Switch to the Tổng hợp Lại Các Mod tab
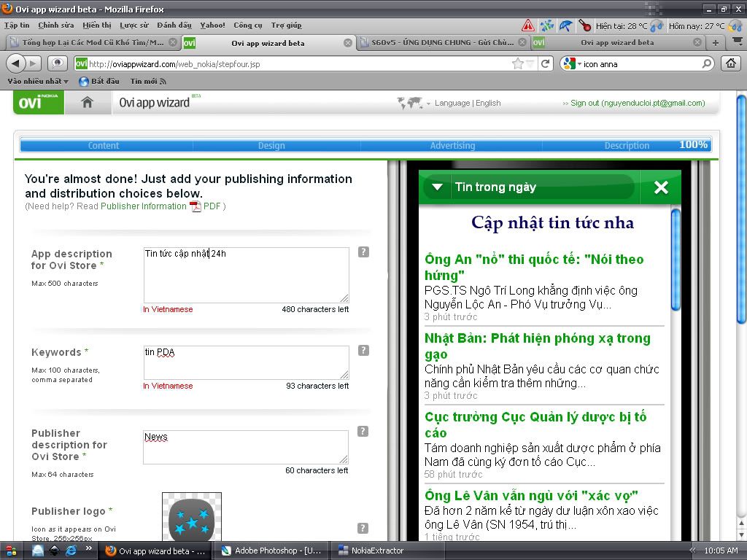The height and width of the screenshot is (560, 747). pos(93,42)
